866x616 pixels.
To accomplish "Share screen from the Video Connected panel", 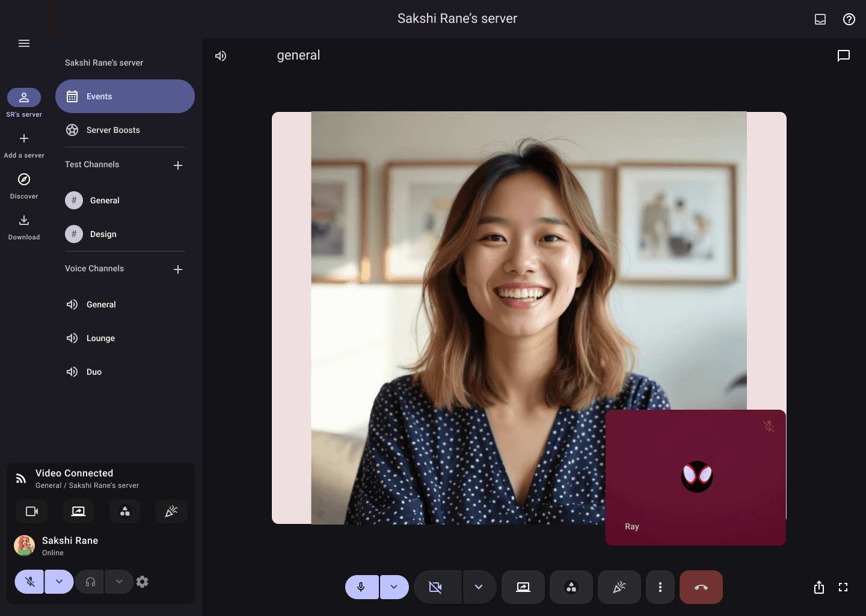I will pos(78,511).
